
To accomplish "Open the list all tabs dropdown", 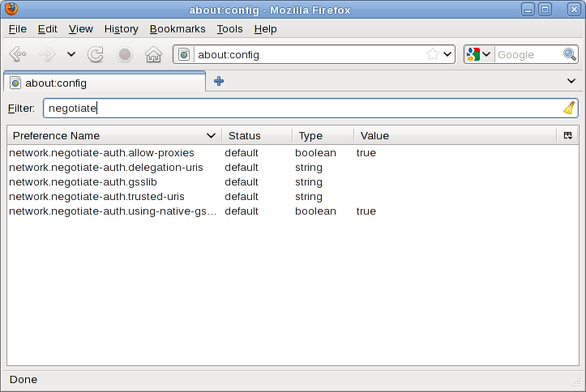I will point(571,81).
